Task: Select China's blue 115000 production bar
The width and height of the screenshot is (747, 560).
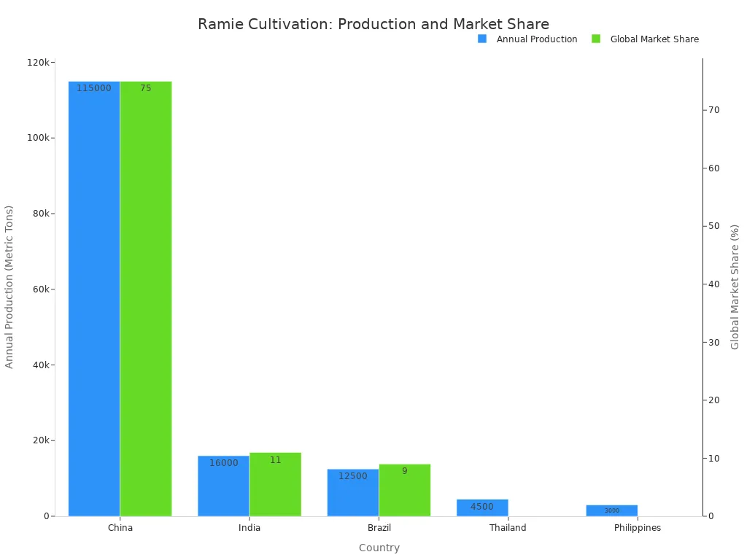Action: click(94, 299)
